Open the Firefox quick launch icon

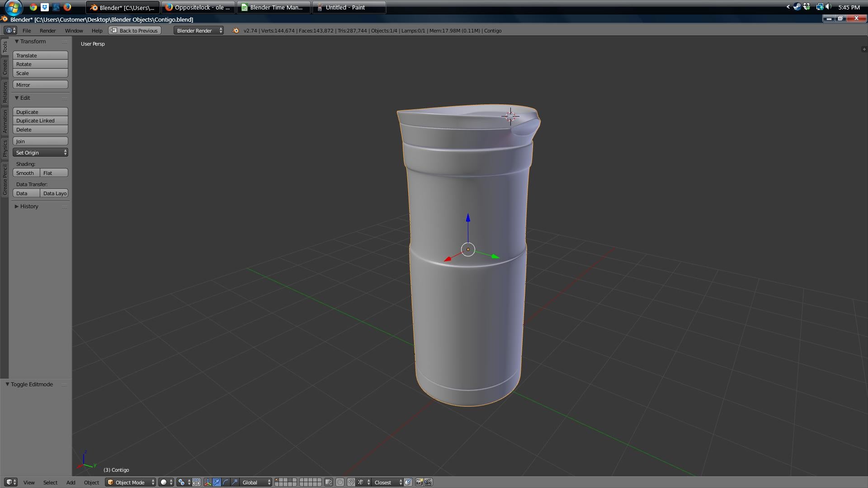click(67, 7)
